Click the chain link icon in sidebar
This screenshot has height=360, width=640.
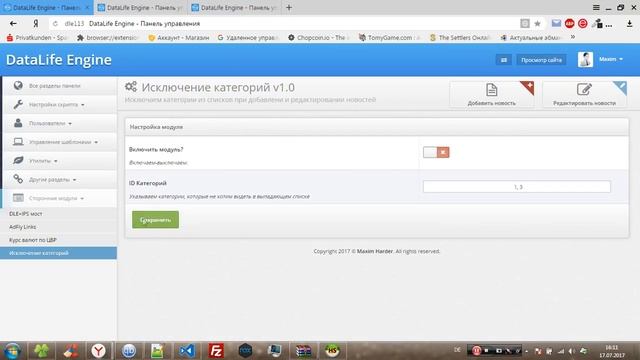[18, 179]
